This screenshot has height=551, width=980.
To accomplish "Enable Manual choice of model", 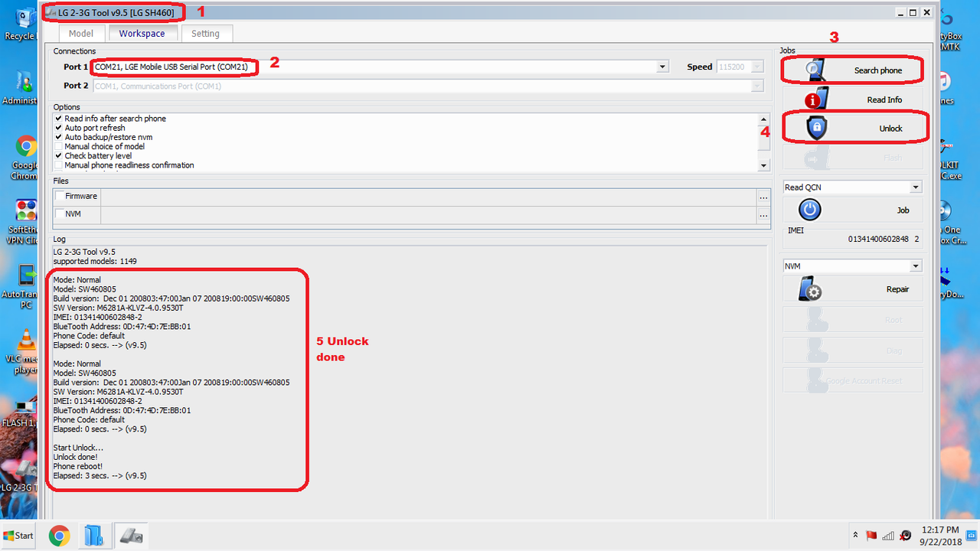I will 59,146.
